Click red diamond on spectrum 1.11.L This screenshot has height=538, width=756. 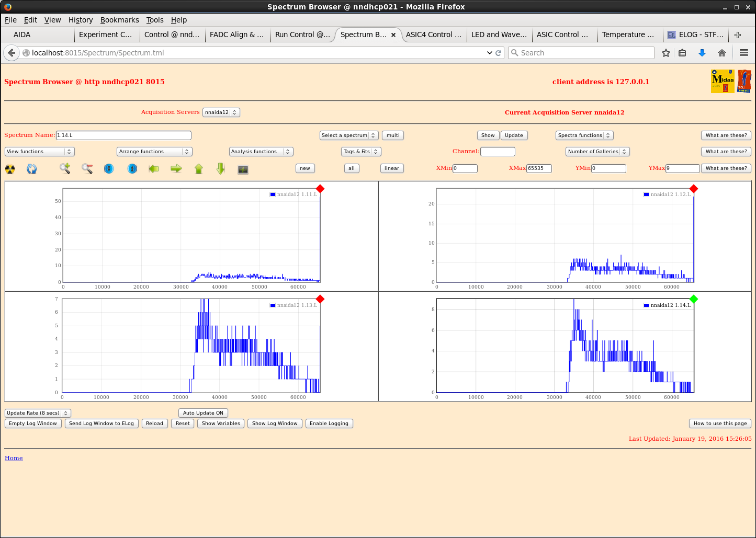tap(320, 189)
